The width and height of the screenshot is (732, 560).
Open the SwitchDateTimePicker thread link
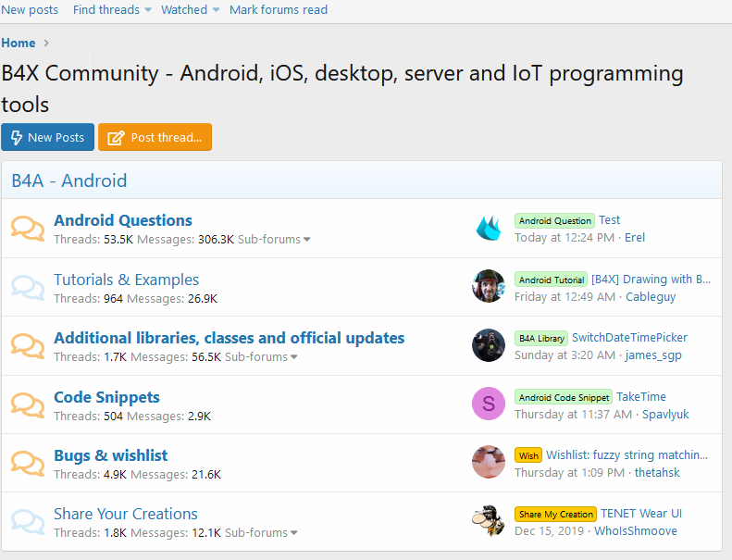(x=629, y=338)
